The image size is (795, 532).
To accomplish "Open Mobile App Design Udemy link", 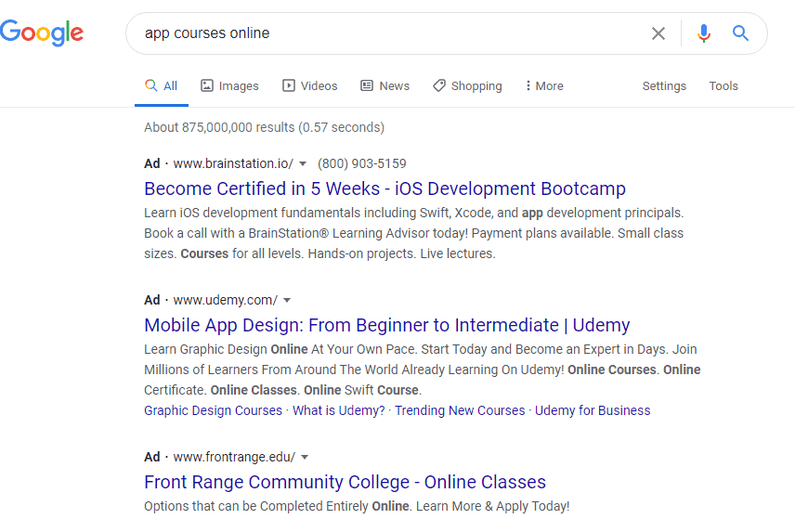I will click(x=387, y=325).
